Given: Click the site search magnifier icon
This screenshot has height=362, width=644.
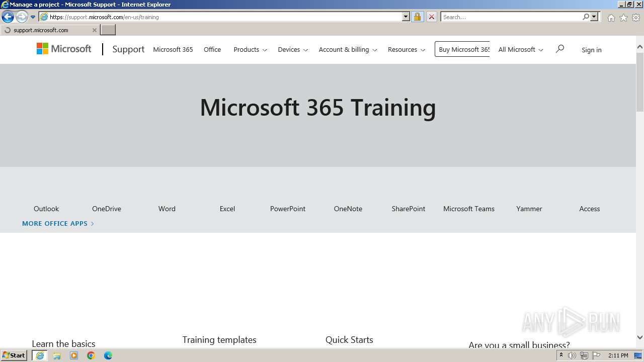Looking at the screenshot, I should click(x=559, y=49).
